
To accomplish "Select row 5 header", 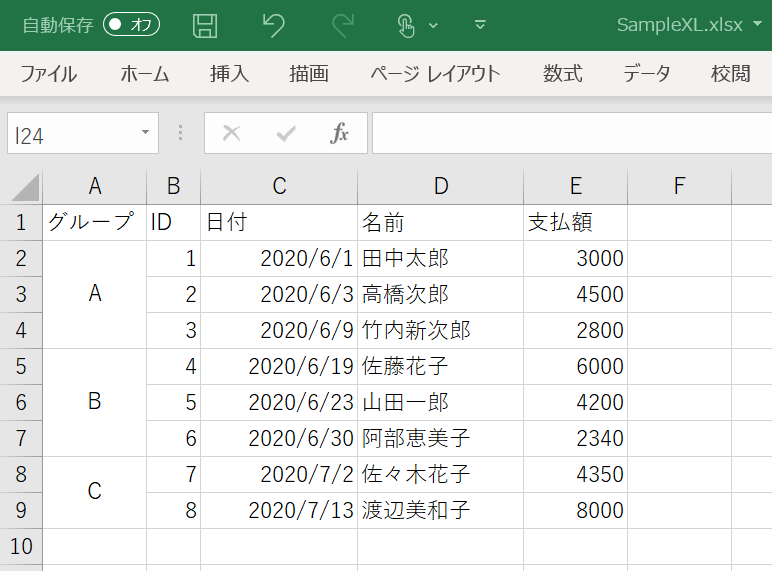I will point(21,366).
